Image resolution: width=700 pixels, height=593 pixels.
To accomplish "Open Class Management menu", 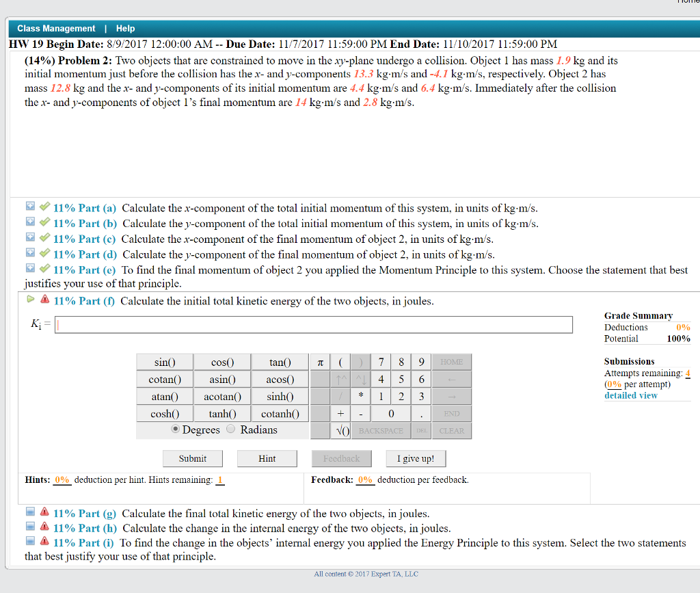I will coord(56,29).
